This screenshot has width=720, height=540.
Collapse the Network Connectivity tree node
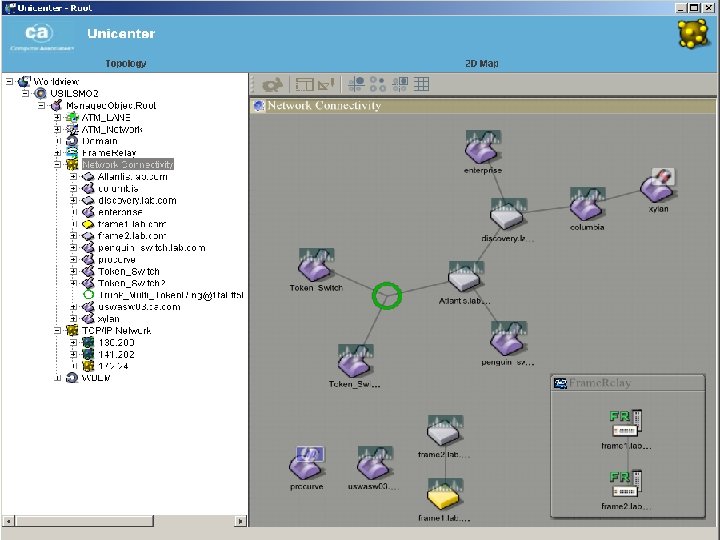click(x=57, y=164)
